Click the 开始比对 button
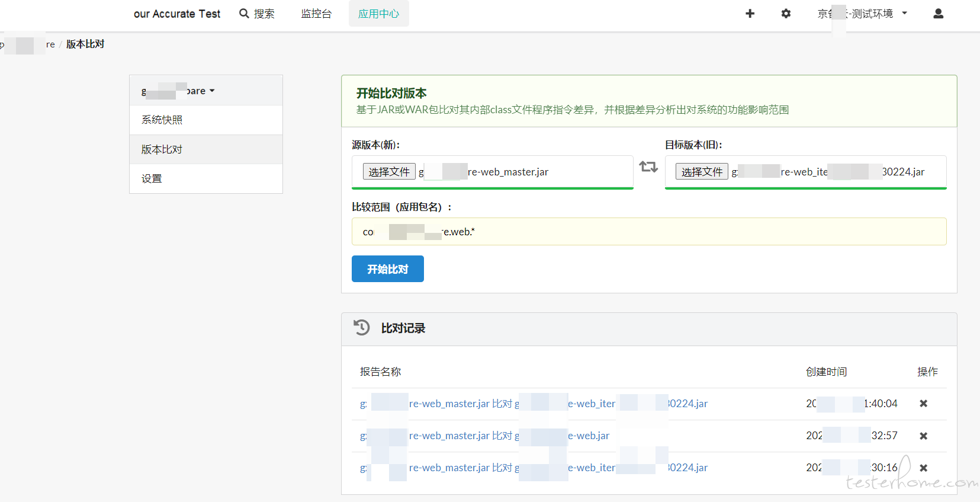980x502 pixels. [388, 269]
